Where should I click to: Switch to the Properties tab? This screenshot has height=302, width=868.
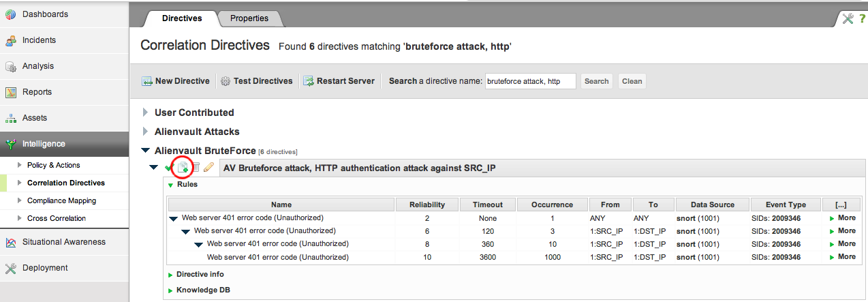pos(249,18)
